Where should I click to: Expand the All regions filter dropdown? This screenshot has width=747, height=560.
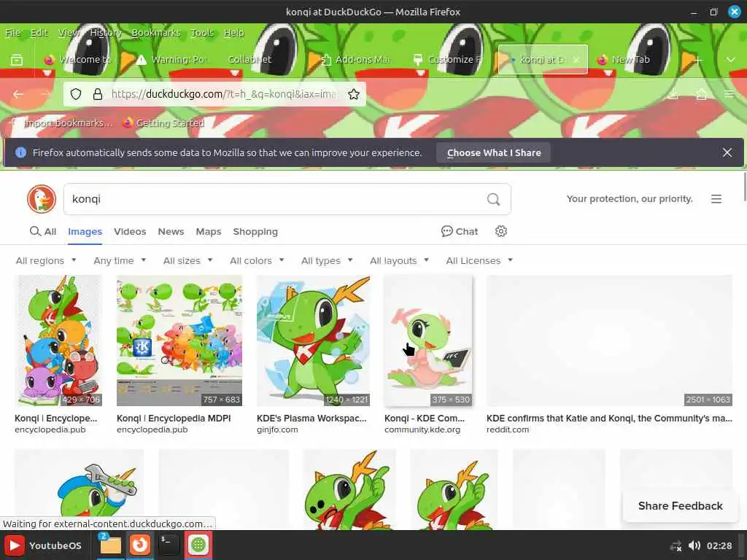pos(46,260)
